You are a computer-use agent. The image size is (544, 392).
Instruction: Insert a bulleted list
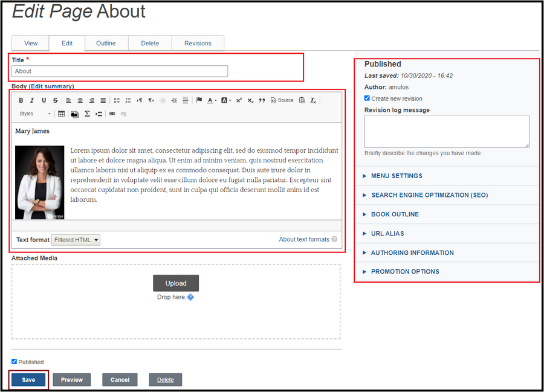tap(117, 100)
